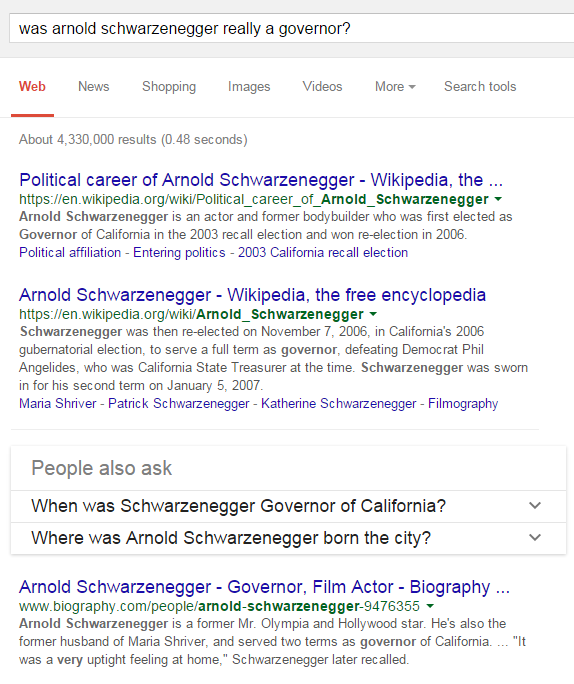The image size is (574, 684).
Task: Follow the "Filmography" sitelink
Action: (x=463, y=404)
